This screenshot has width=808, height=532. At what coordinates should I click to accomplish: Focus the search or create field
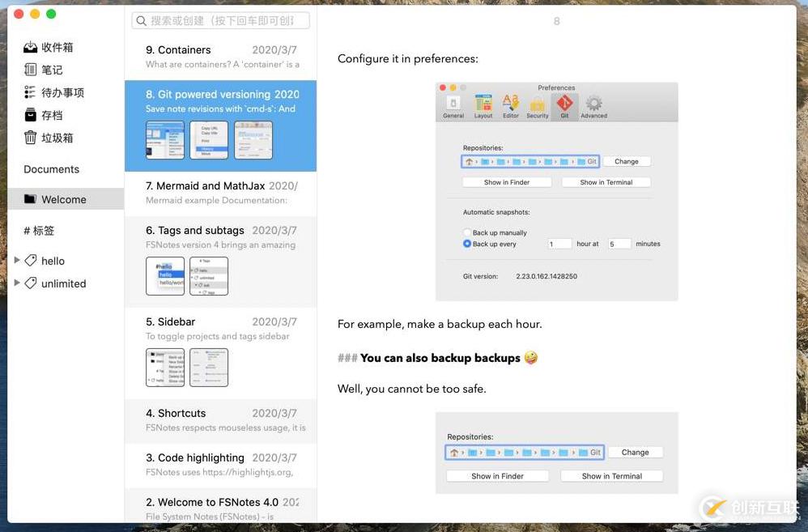coord(220,20)
